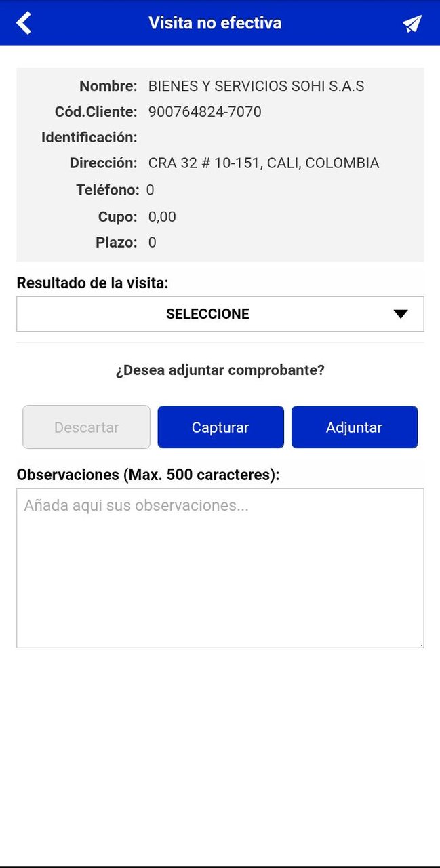Click the text area resize handle
This screenshot has width=440, height=868.
point(420,644)
